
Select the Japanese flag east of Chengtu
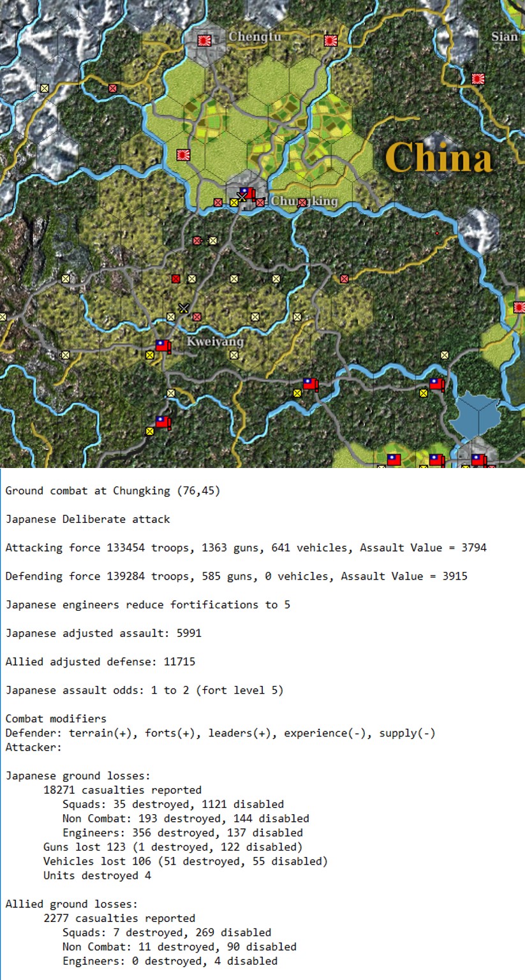pyautogui.click(x=330, y=40)
